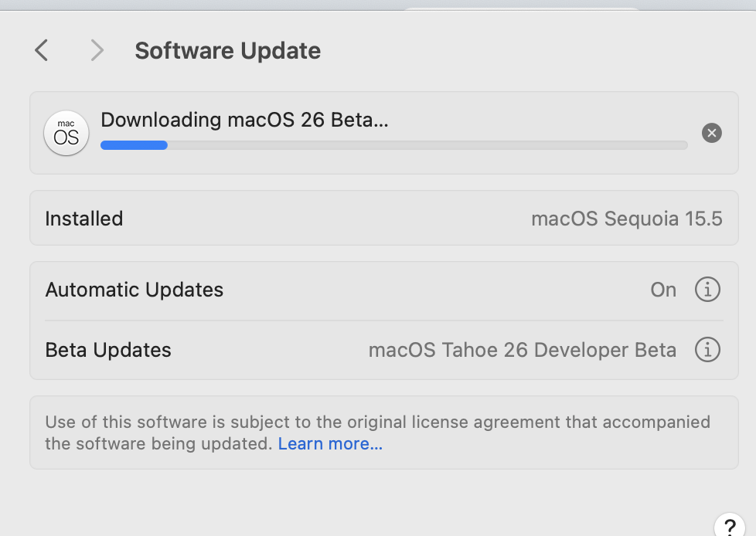Click the 'On' status for Automatic Updates
The height and width of the screenshot is (536, 756).
663,290
